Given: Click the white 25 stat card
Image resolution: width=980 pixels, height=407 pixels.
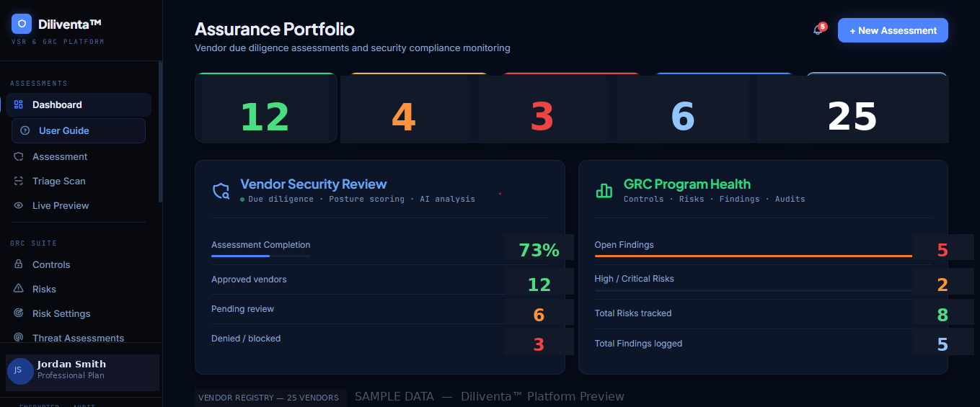Looking at the screenshot, I should (852, 109).
